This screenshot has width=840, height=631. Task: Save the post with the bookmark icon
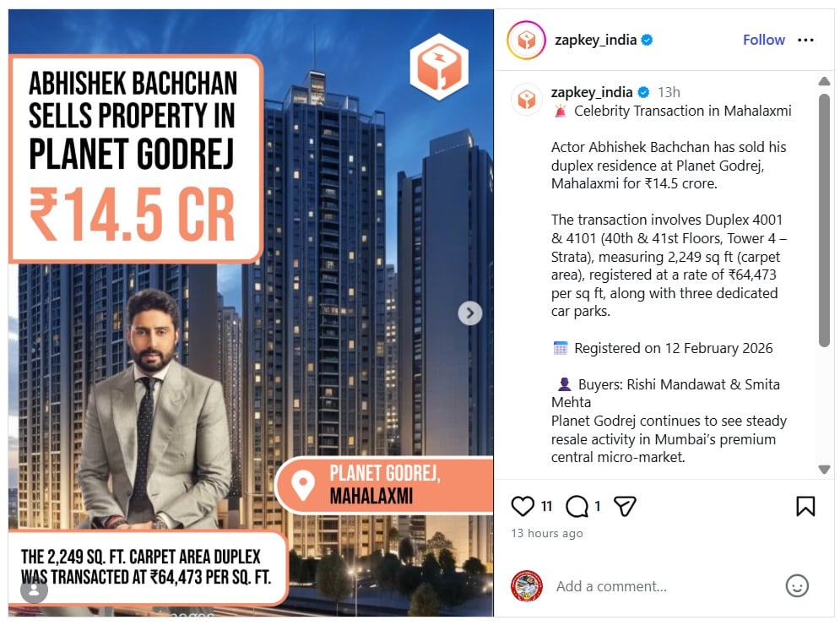point(805,506)
